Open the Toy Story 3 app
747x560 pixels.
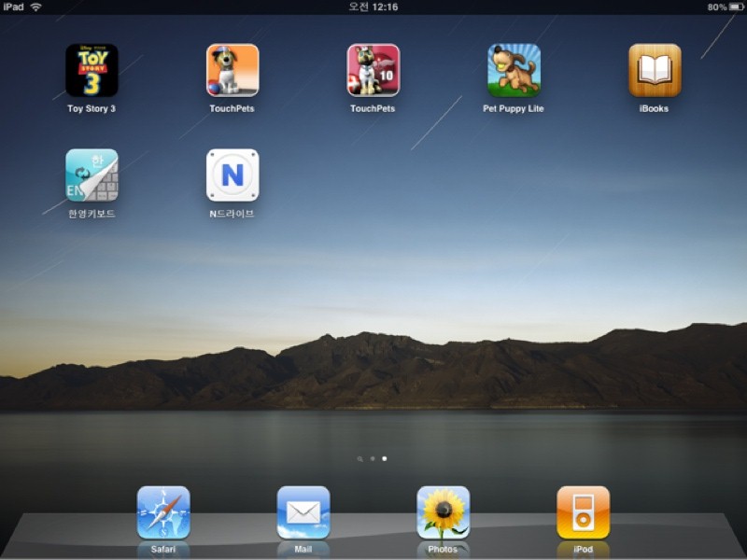click(x=92, y=71)
